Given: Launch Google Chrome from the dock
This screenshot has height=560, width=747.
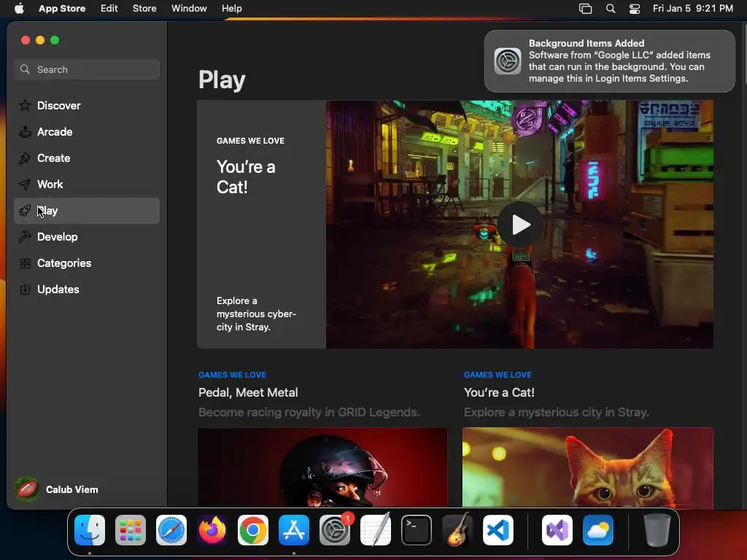Looking at the screenshot, I should pos(252,529).
